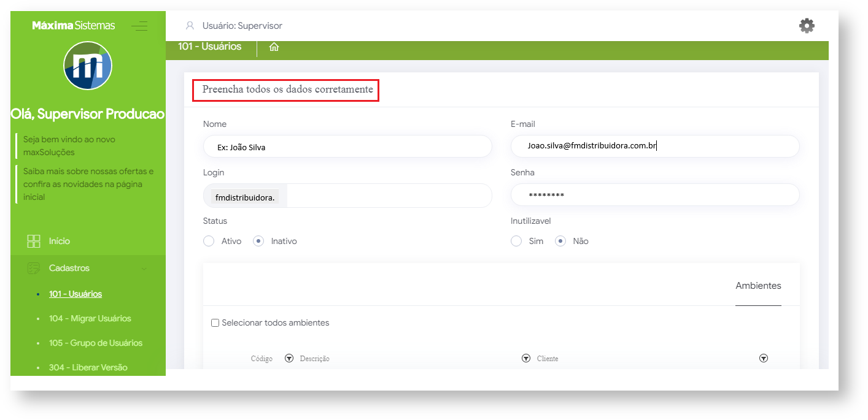Open the Cliente column filter dropdown
Screen dimensions: 868x420
pyautogui.click(x=763, y=359)
